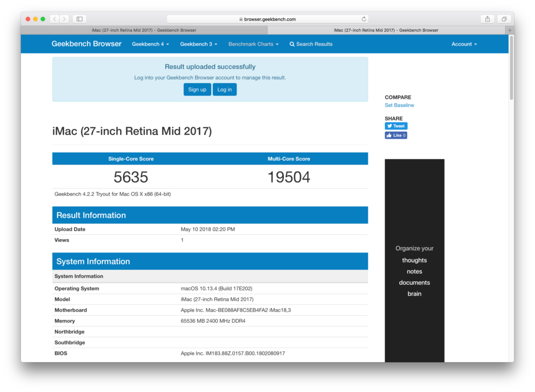This screenshot has width=535, height=392.
Task: Select the second iMac Geekbench tab
Action: [x=386, y=30]
